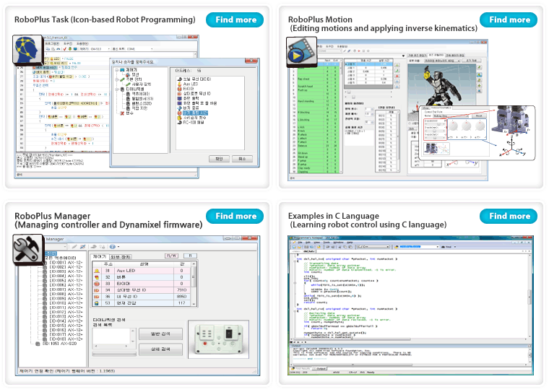Image resolution: width=549 pixels, height=392 pixels.
Task: Click the value 7910 cell in Manager table
Action: 182,290
